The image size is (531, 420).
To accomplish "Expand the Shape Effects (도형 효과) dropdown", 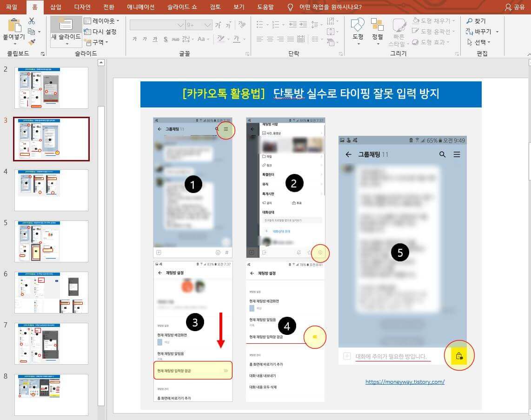I will tap(448, 42).
